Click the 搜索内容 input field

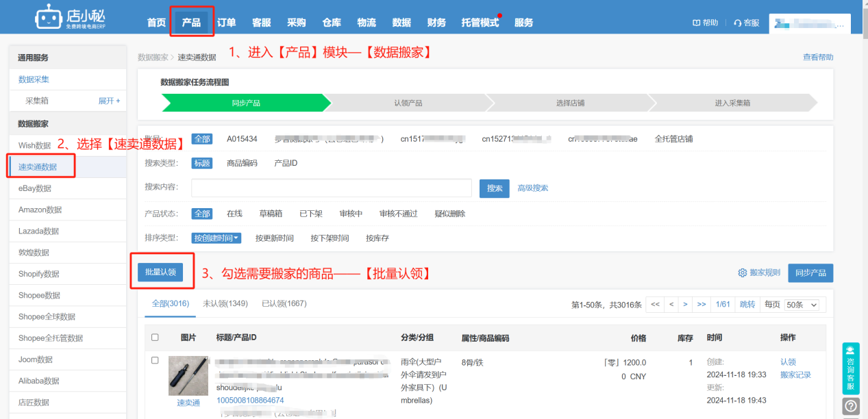click(332, 188)
